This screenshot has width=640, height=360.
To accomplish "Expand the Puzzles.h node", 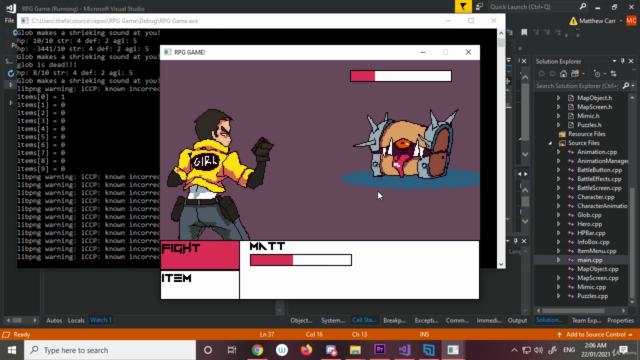I will (558, 125).
